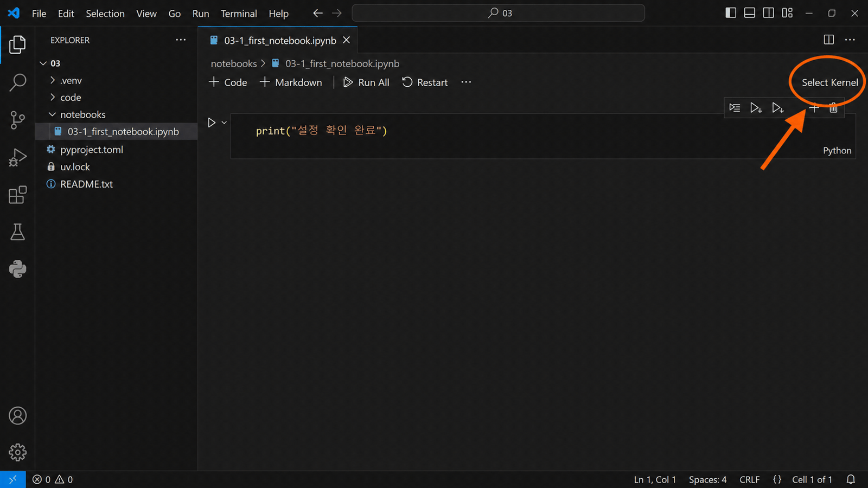
Task: Click the CRLF status bar entry
Action: coord(749,479)
